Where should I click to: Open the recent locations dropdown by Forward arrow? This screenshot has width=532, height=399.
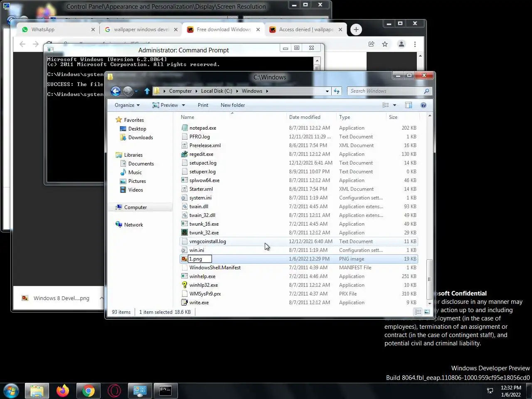pyautogui.click(x=136, y=91)
